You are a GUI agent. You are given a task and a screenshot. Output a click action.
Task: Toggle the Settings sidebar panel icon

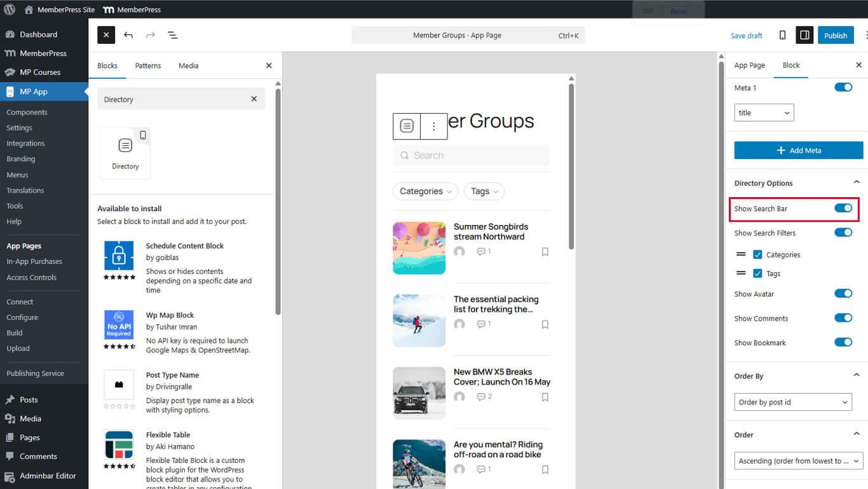point(804,35)
